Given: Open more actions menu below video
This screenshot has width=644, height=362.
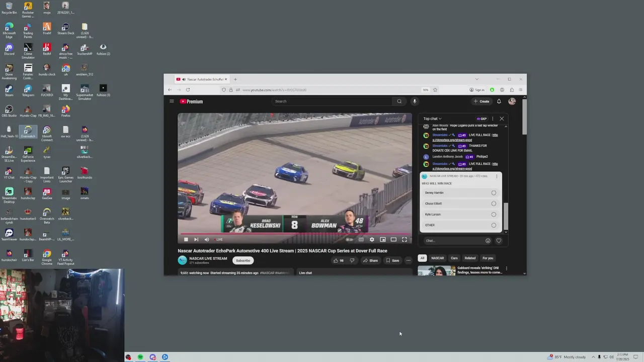Looking at the screenshot, I should (x=408, y=260).
